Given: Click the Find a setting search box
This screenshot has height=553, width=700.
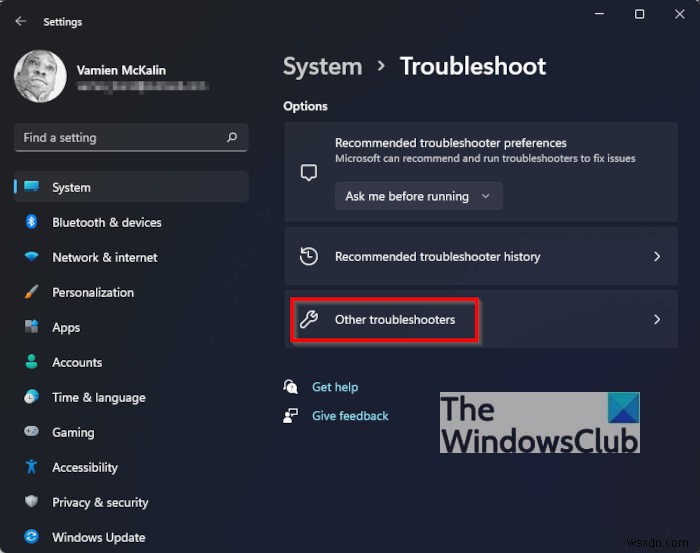Looking at the screenshot, I should coord(120,138).
